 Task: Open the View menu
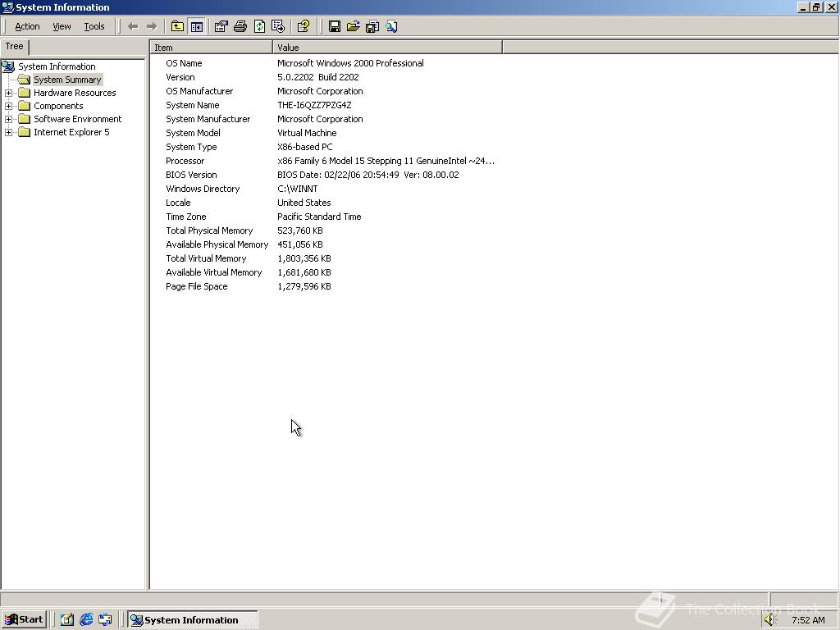[62, 26]
